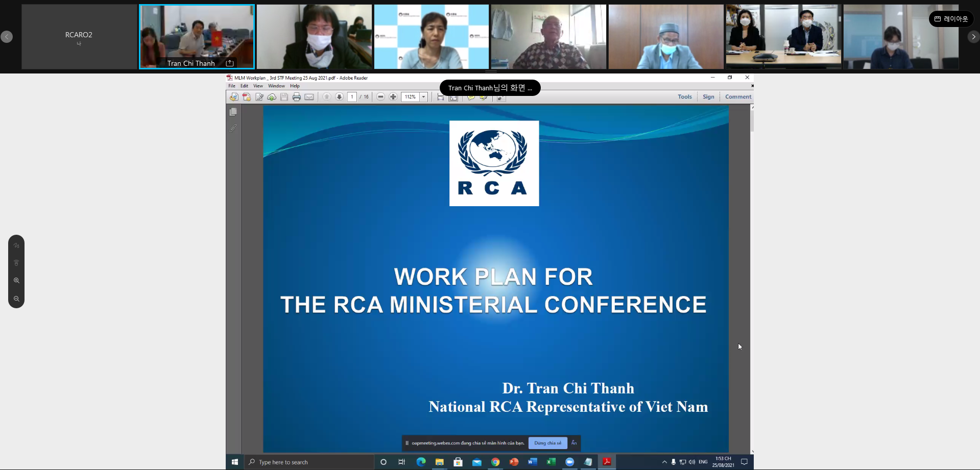Expand hidden system tray icons chevron
The width and height of the screenshot is (980, 470).
(x=664, y=462)
